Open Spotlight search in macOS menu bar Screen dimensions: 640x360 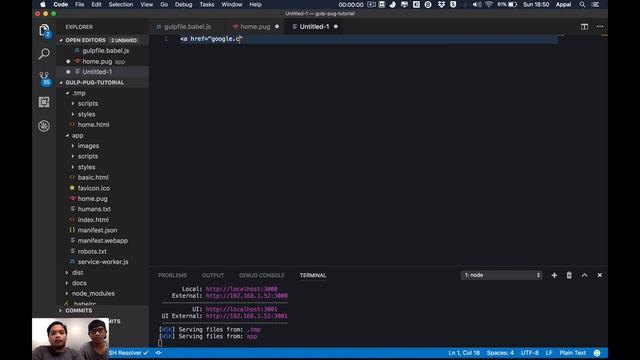pyautogui.click(x=582, y=4)
